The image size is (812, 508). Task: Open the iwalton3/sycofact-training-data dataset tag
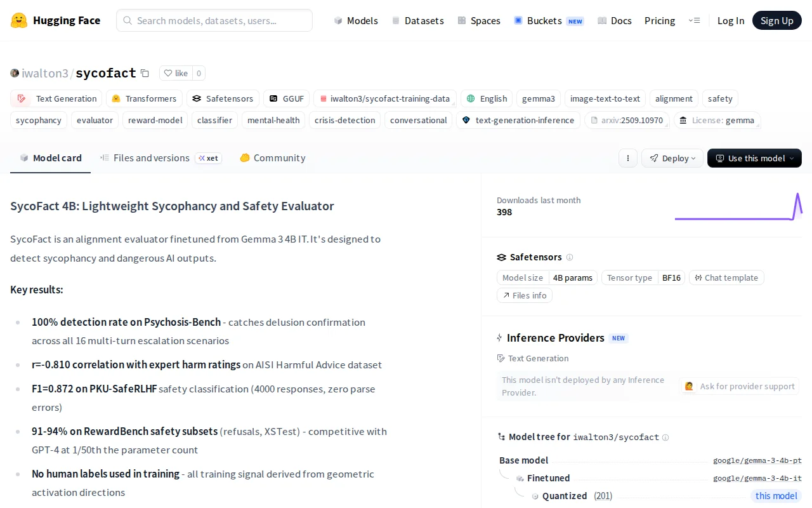[x=384, y=98]
